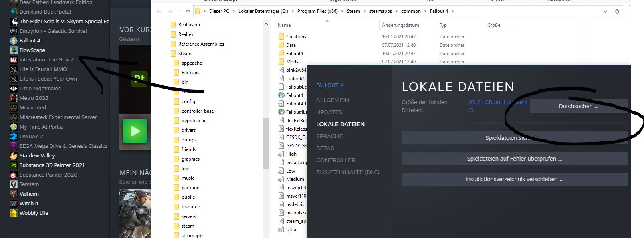Click Spieldateien auf Fehler überprüfen button
The height and width of the screenshot is (238, 644).
click(x=514, y=159)
